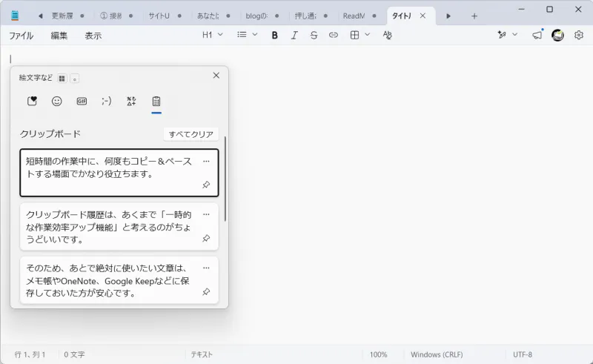Switch to the 更新履 tab
The image size is (593, 364).
tap(67, 16)
